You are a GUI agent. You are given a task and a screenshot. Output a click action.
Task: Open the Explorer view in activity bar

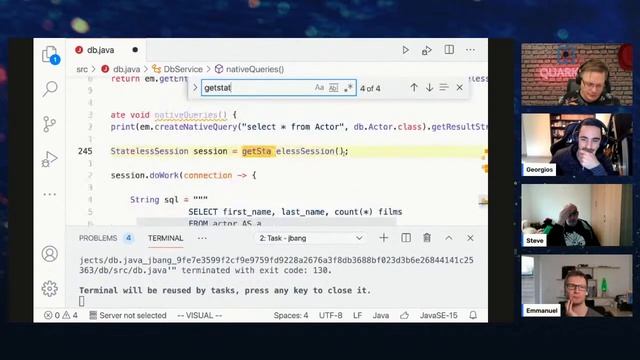(50, 55)
